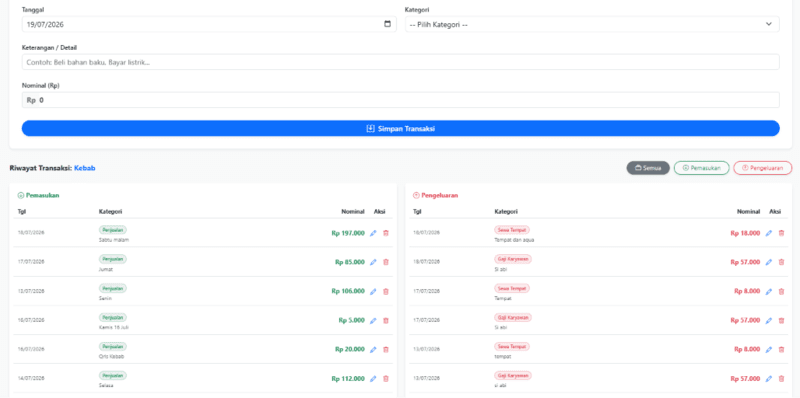Edit the Rp 20.000 Qris Kebab entry
Viewport: 800px width, 398px height.
tap(373, 350)
